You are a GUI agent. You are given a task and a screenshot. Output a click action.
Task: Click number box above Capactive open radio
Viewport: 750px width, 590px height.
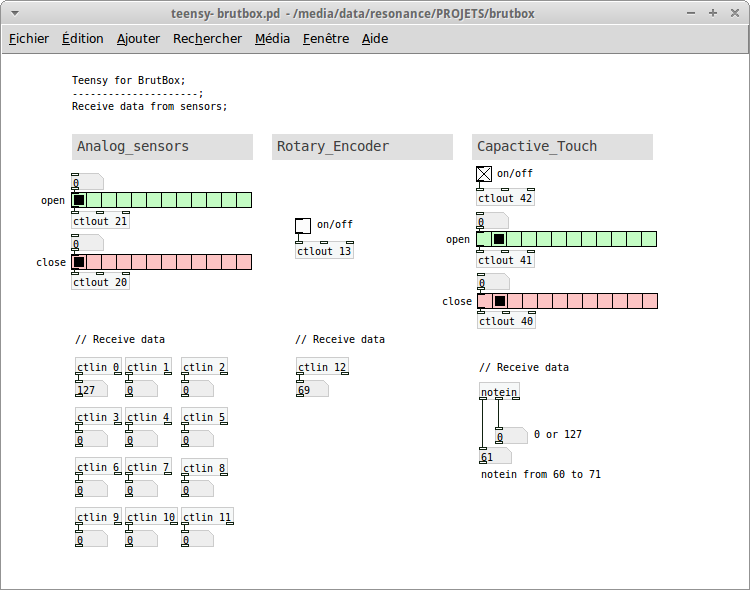[493, 221]
